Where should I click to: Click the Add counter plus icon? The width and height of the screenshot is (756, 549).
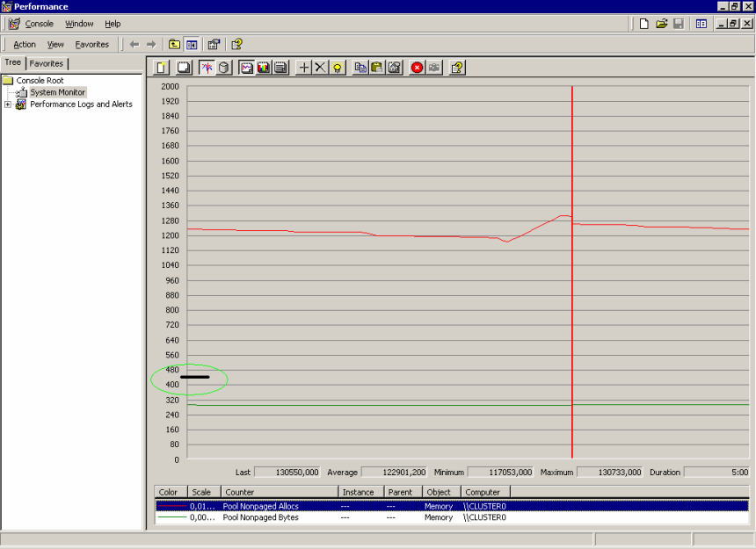coord(304,68)
